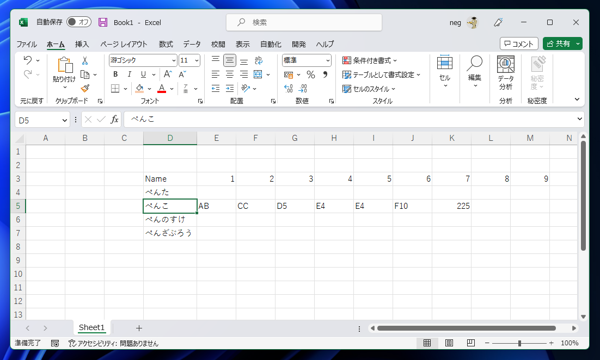The height and width of the screenshot is (360, 600).
Task: Open the Page Layout ribbon tab
Action: point(124,44)
